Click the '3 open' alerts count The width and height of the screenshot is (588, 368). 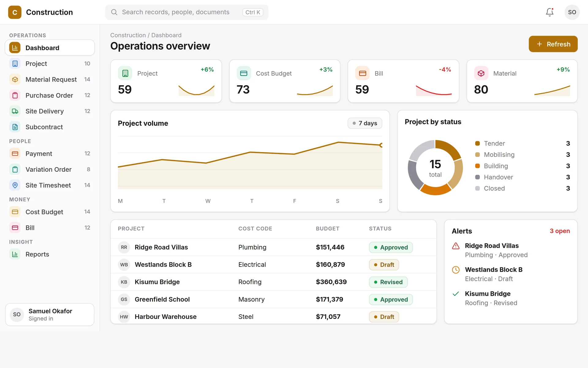pos(560,231)
